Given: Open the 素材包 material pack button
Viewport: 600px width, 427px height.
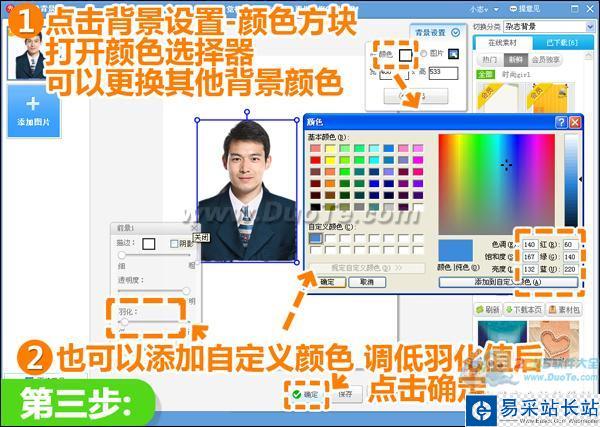Looking at the screenshot, I should [564, 310].
